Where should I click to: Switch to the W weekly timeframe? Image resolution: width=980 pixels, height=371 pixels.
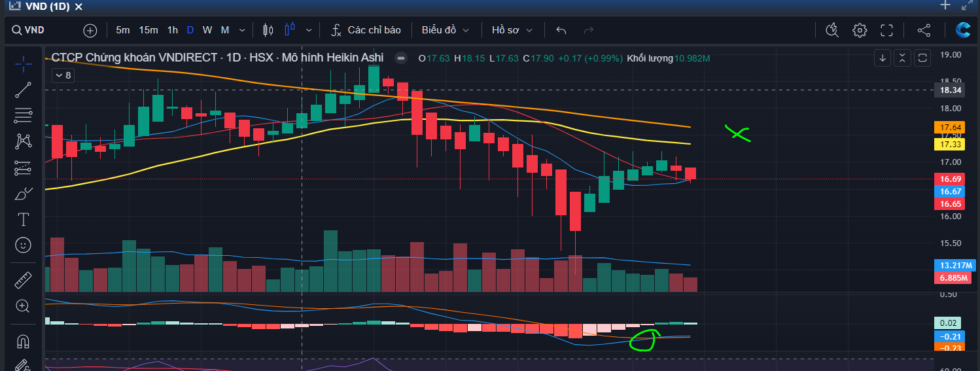(207, 30)
